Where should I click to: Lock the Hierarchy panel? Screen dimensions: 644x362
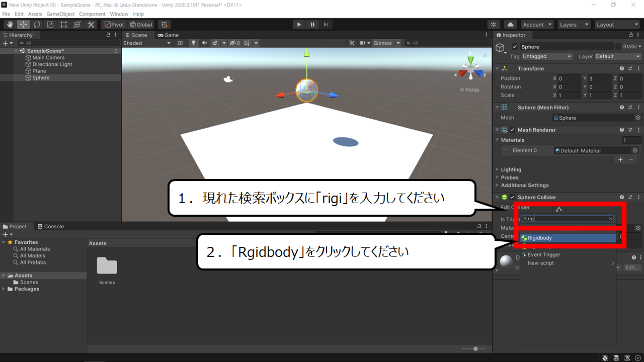point(108,35)
